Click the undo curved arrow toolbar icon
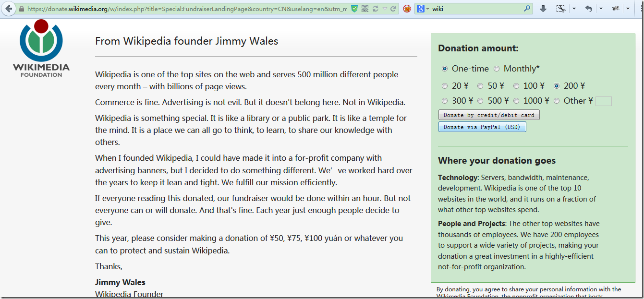 click(589, 9)
